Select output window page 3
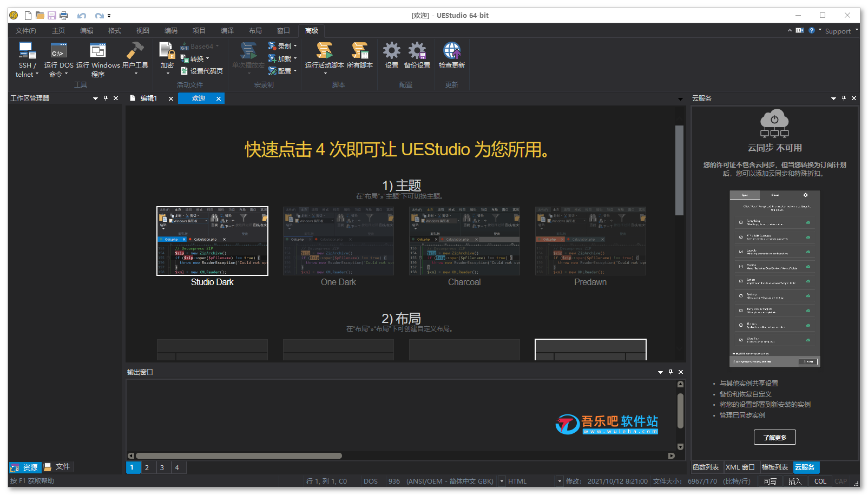The height and width of the screenshot is (495, 868). [162, 467]
